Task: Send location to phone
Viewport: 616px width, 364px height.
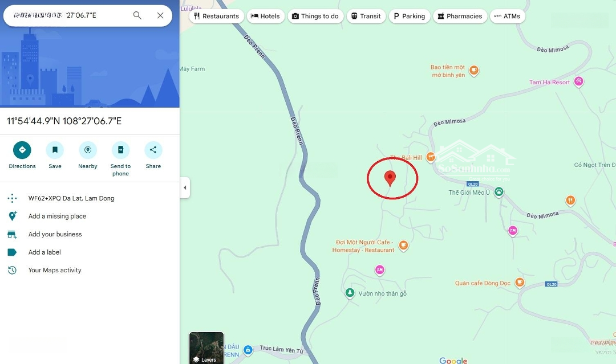Action: [x=120, y=150]
